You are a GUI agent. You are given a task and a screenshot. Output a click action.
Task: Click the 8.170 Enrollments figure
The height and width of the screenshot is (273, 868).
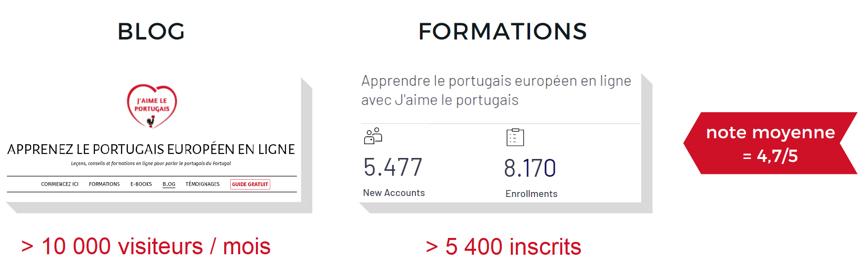(x=530, y=168)
